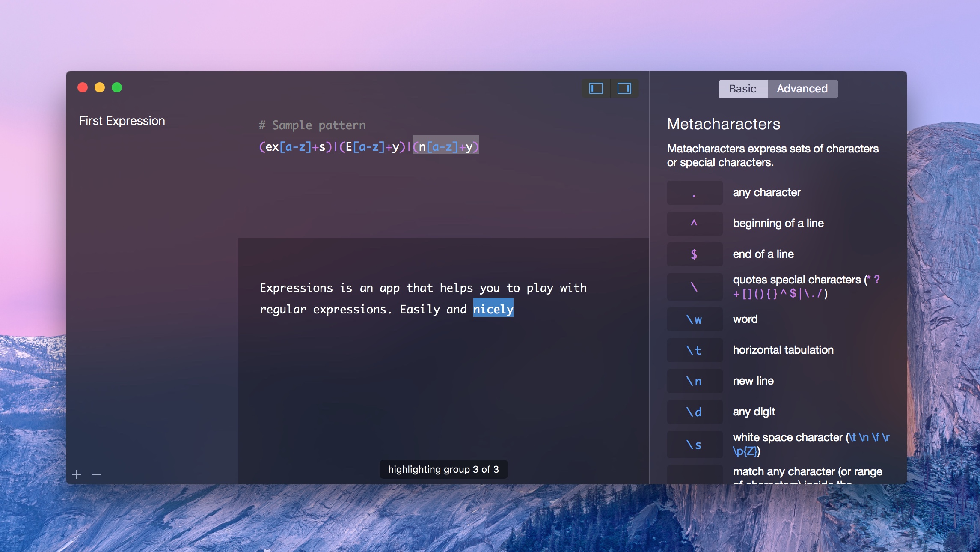Viewport: 980px width, 552px height.
Task: Insert the dollar end-of-line symbol
Action: click(x=694, y=254)
